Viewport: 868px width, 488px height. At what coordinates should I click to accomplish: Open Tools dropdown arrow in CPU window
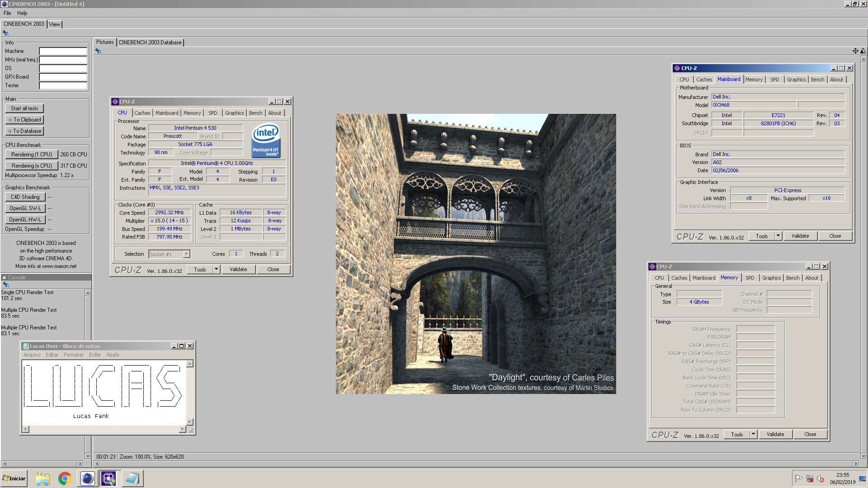pyautogui.click(x=216, y=269)
